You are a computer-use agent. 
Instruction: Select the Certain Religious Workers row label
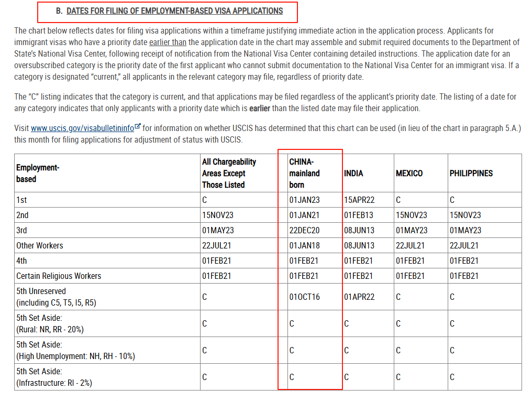pyautogui.click(x=59, y=276)
